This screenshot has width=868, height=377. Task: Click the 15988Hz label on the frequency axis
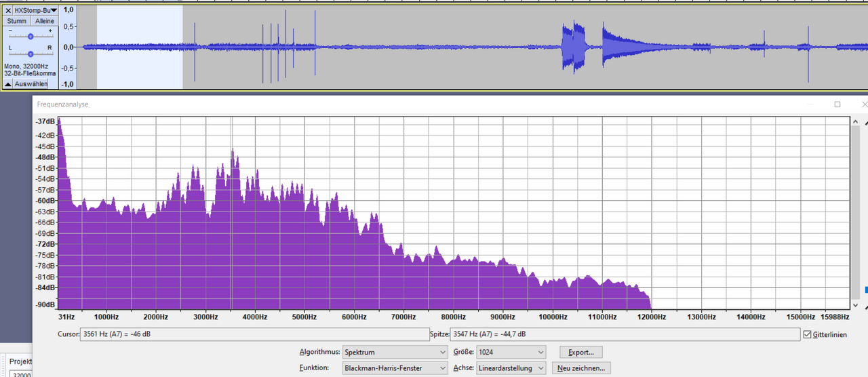[833, 317]
